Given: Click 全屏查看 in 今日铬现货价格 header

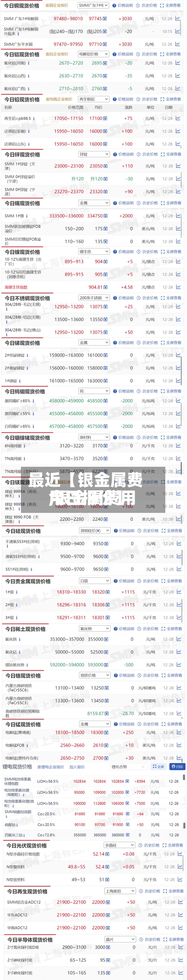Looking at the screenshot, I should [x=172, y=675].
